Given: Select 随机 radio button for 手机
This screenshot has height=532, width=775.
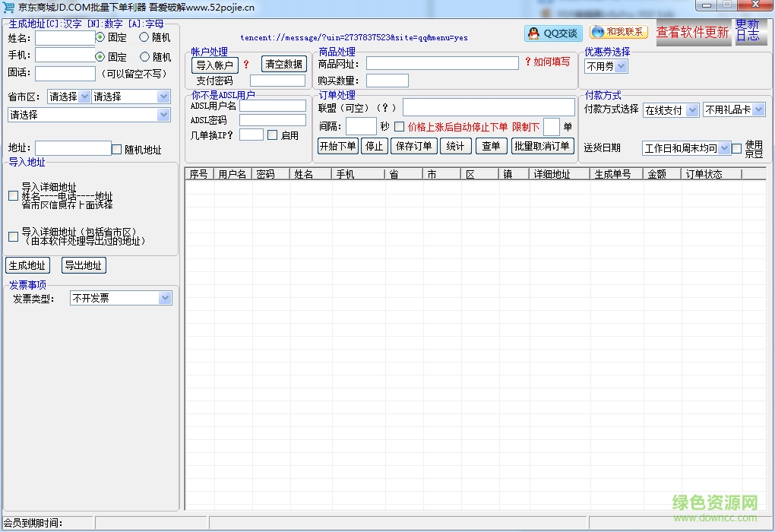Looking at the screenshot, I should coord(145,56).
